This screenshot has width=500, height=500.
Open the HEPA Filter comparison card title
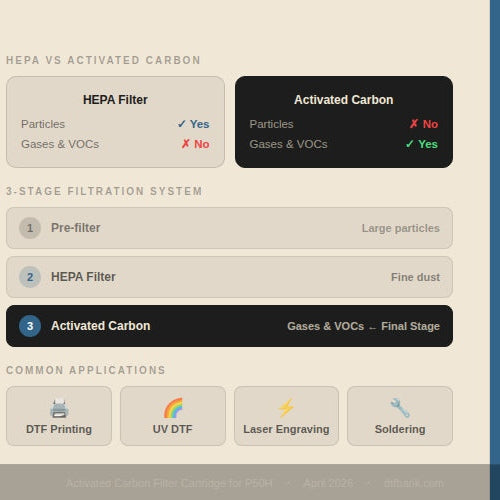pos(115,100)
